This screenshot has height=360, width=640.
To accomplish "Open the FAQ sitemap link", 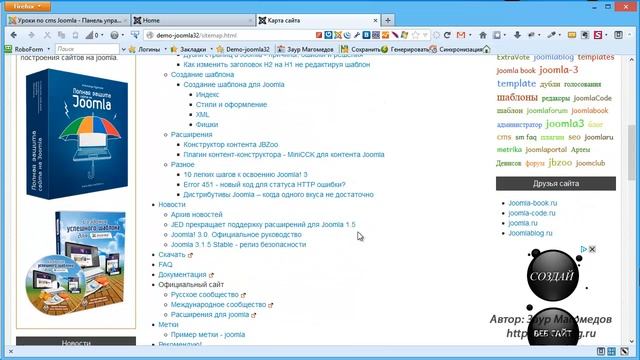I will point(165,264).
